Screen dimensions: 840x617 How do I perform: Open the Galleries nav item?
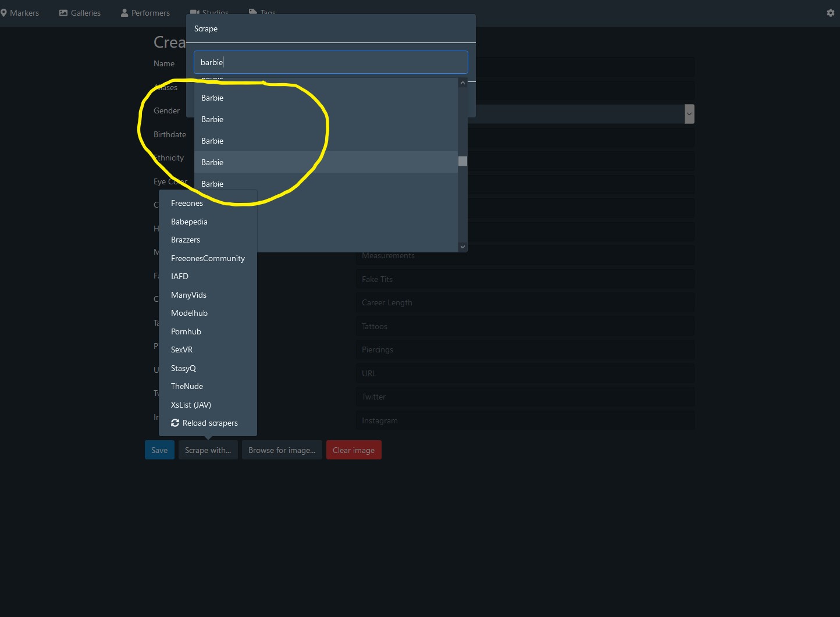[x=80, y=13]
